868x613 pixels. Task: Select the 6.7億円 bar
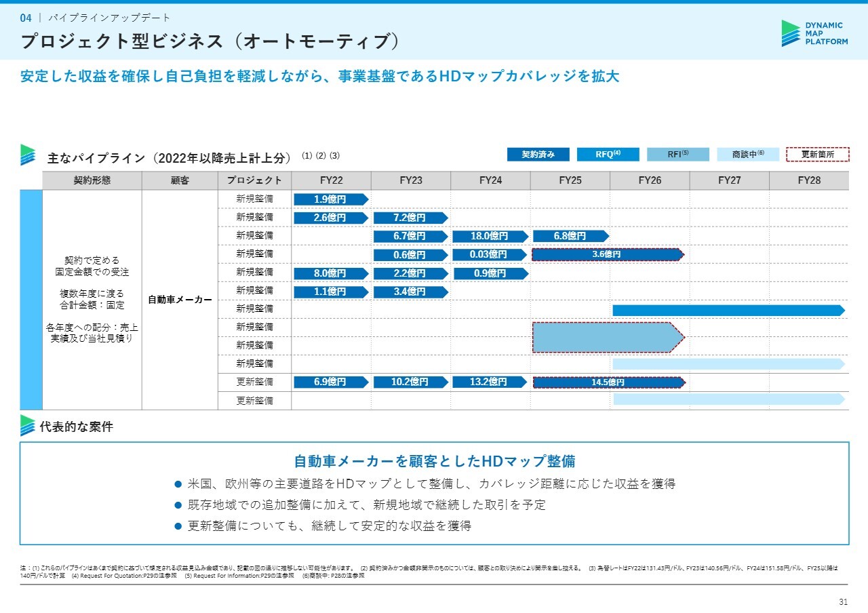pyautogui.click(x=411, y=236)
